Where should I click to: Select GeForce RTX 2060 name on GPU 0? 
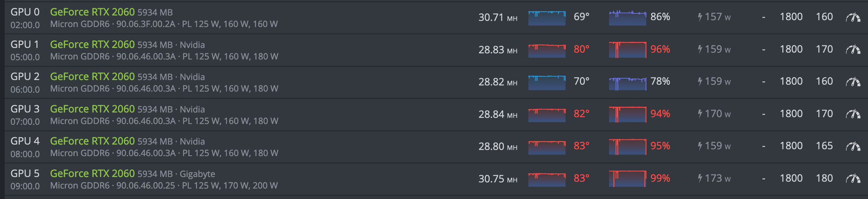click(92, 12)
